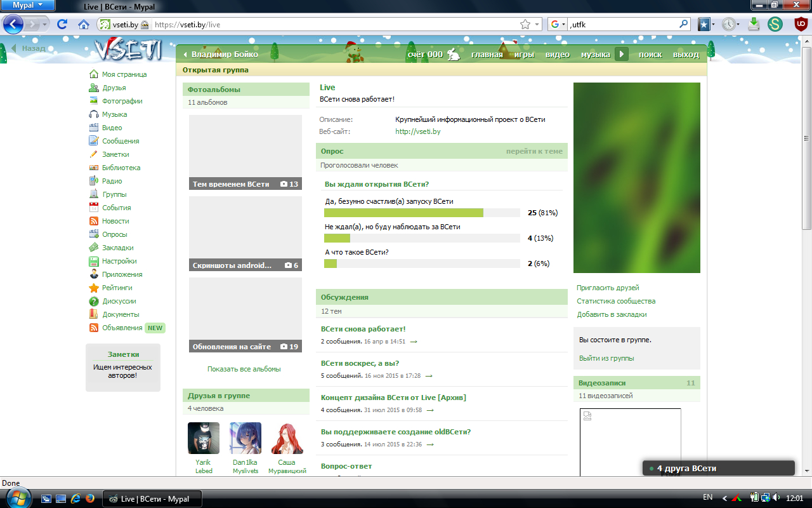Click the Фотографии picture icon in sidebar
Viewport: 812px width, 508px height.
click(94, 101)
